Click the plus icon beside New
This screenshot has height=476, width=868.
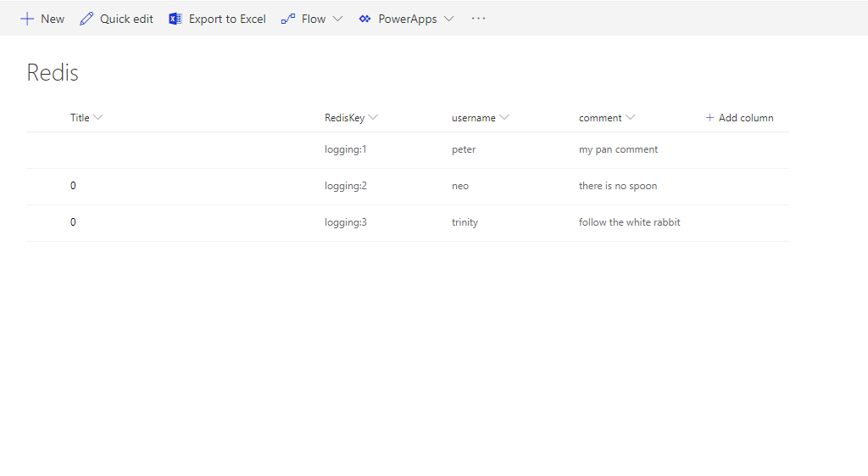(27, 19)
